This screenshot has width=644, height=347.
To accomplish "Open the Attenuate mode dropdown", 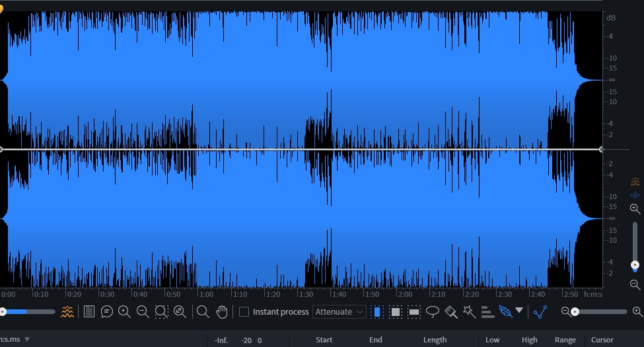I will pyautogui.click(x=340, y=312).
